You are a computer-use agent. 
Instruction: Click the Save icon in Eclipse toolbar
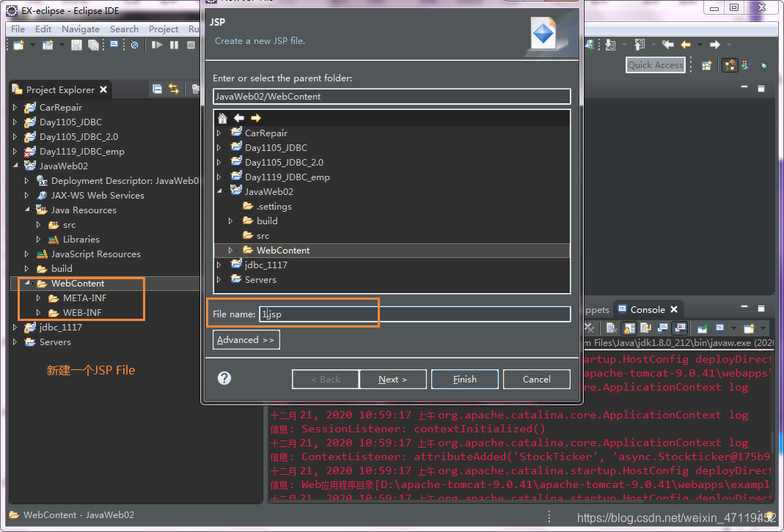pyautogui.click(x=76, y=45)
